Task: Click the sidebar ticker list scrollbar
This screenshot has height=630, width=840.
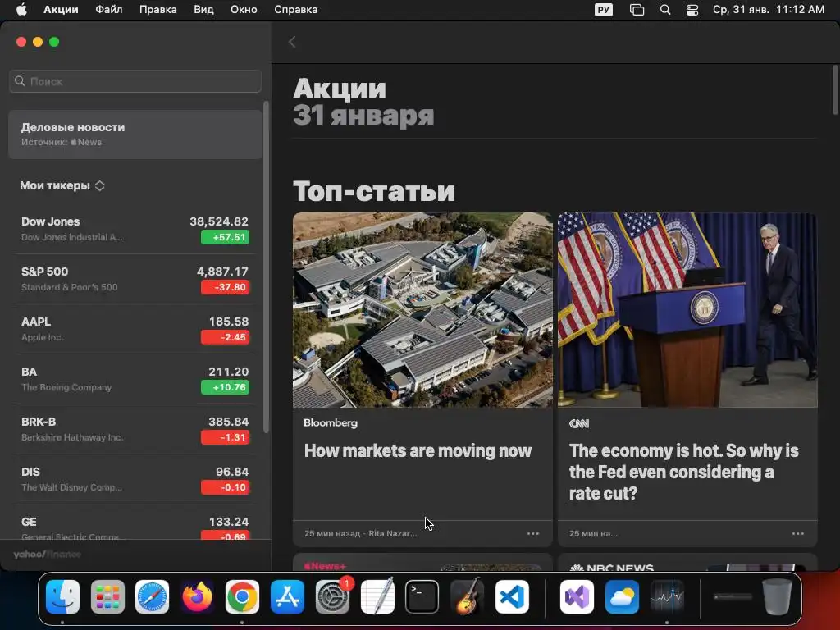Action: [267, 267]
